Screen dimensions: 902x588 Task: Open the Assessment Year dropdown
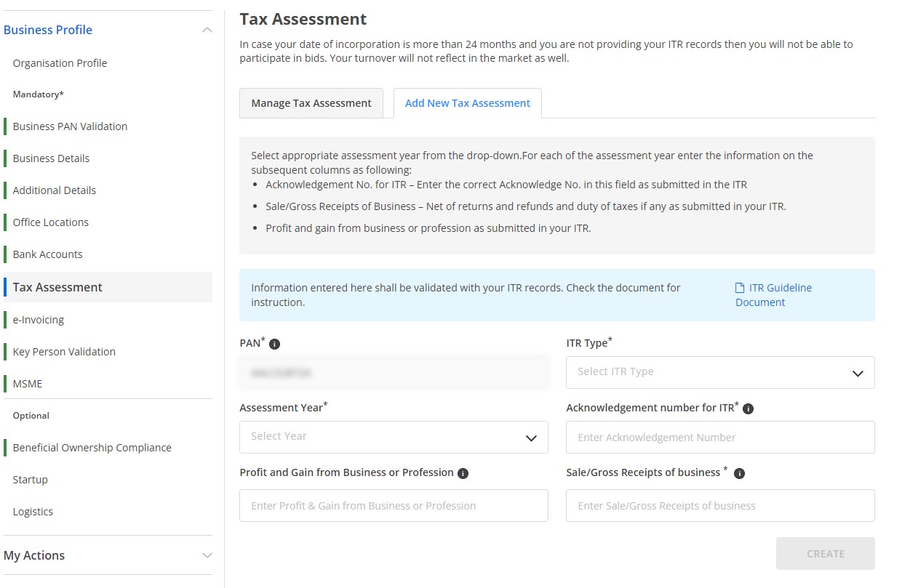(393, 437)
